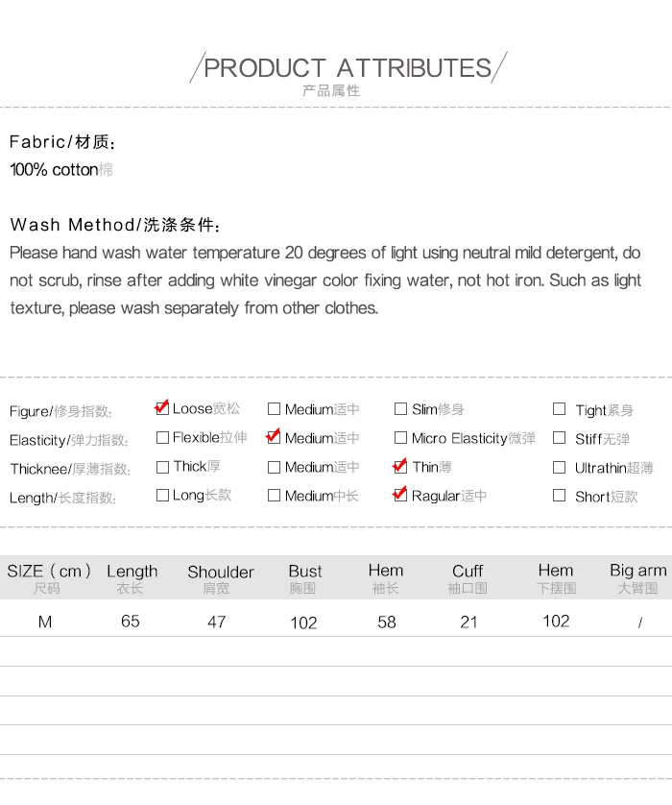Tick the Medium figure checkbox

274,408
